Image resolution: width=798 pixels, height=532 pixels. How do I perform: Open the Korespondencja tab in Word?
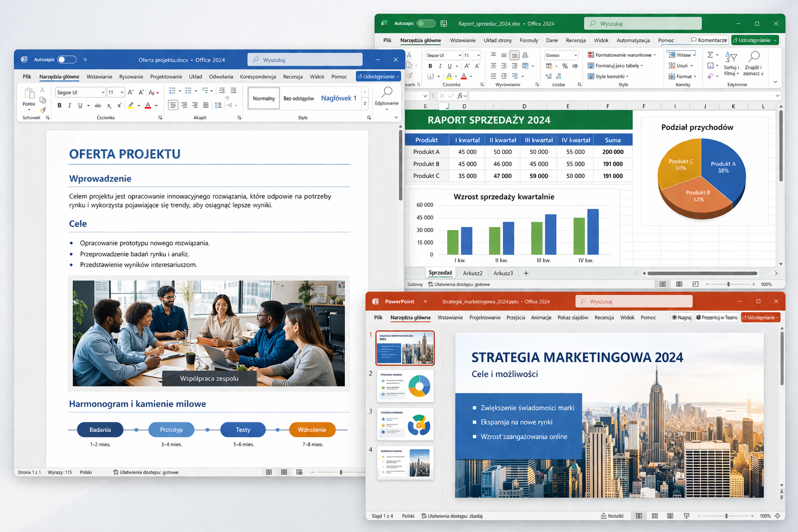pyautogui.click(x=258, y=76)
